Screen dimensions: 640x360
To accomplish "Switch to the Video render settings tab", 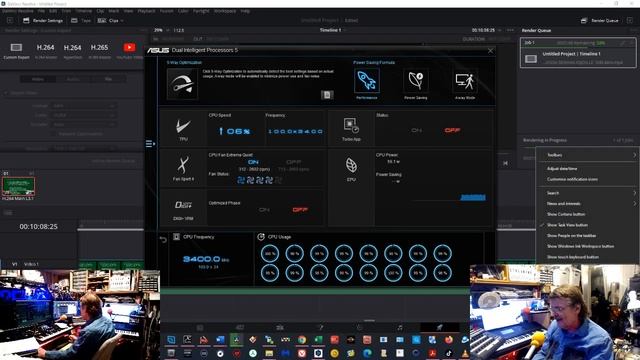I will coord(38,79).
